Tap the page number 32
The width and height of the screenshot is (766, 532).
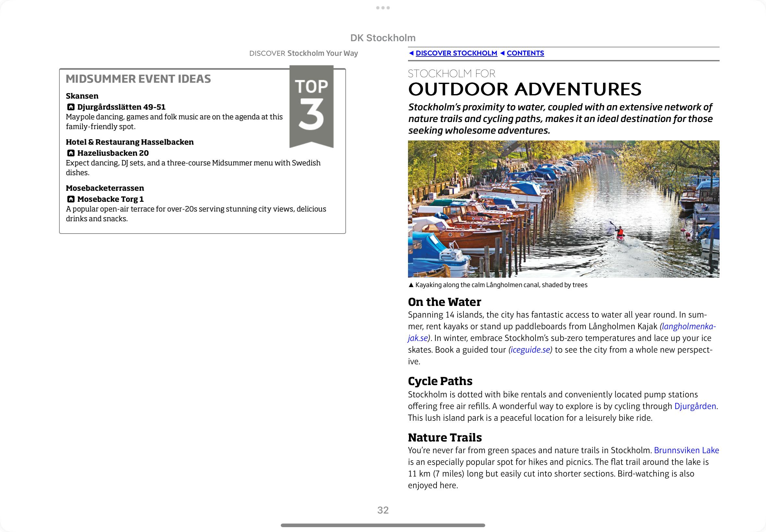[383, 510]
